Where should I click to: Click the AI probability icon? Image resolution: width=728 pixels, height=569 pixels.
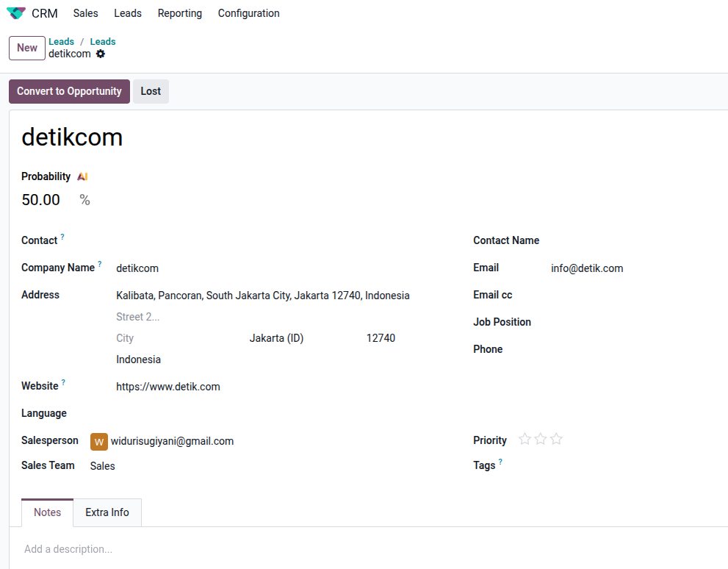click(82, 176)
